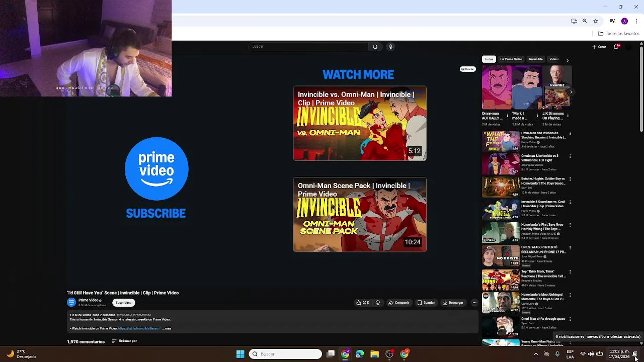644x362 pixels.
Task: Dislike the video with thumbs down
Action: [378, 303]
